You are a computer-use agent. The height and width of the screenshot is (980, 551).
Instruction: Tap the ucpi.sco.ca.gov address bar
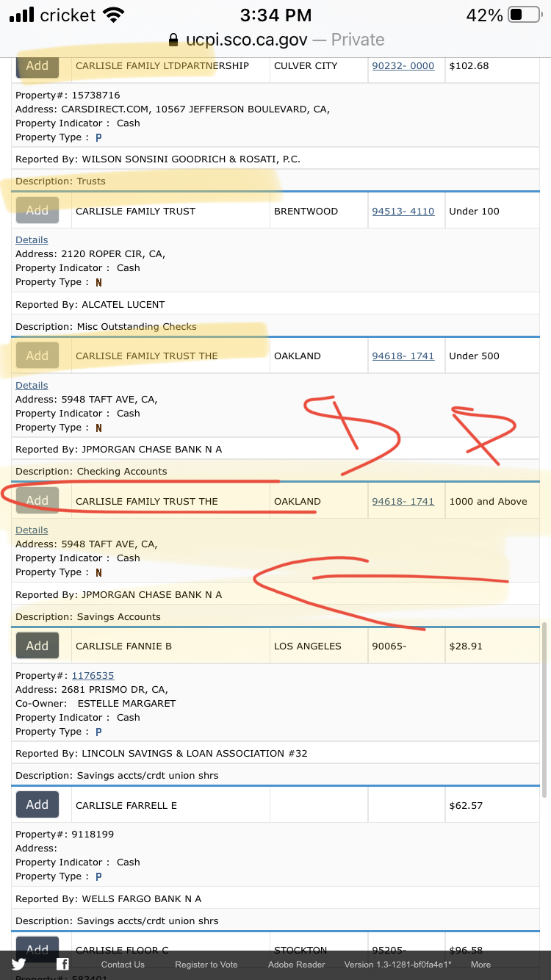[x=275, y=40]
